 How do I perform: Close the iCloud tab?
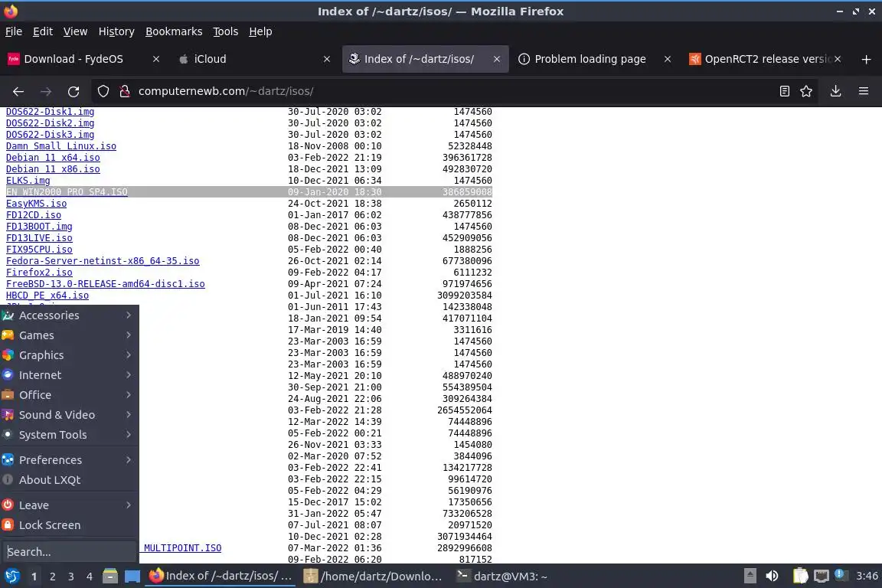click(x=327, y=59)
